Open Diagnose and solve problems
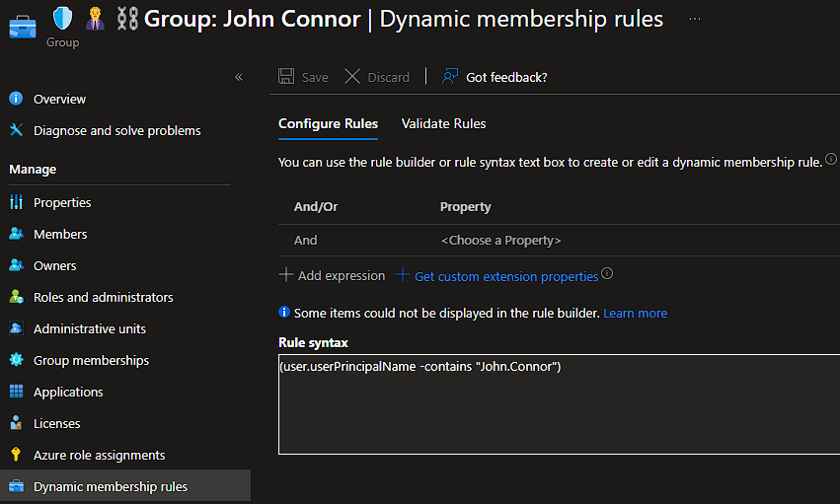The image size is (840, 504). [x=116, y=130]
